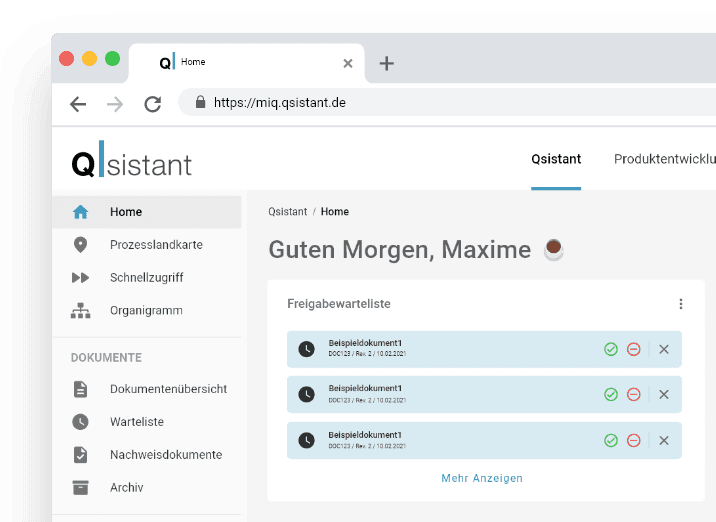Screen dimensions: 716x522
Task: Approve first Beispieldokument1 with green checkmark
Action: [x=611, y=349]
